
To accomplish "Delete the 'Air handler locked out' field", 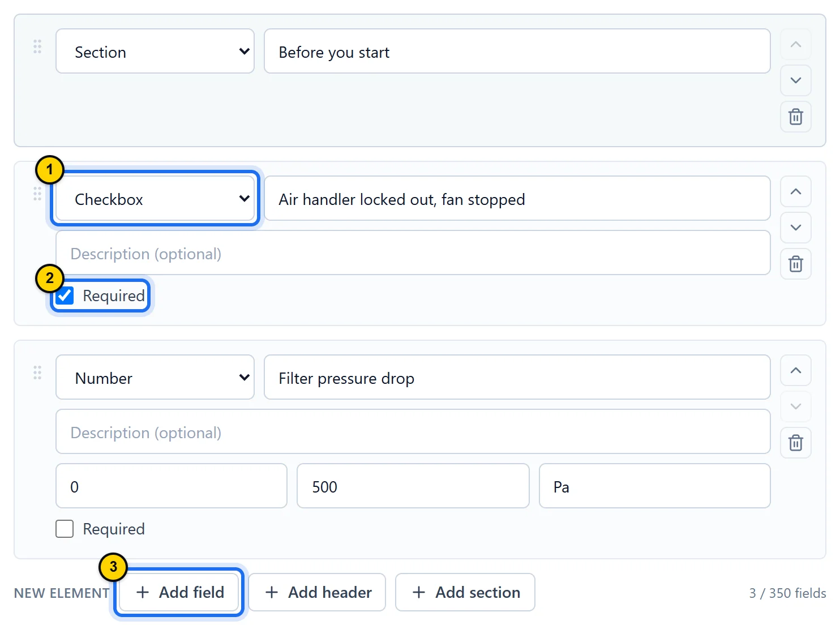I will tap(795, 264).
